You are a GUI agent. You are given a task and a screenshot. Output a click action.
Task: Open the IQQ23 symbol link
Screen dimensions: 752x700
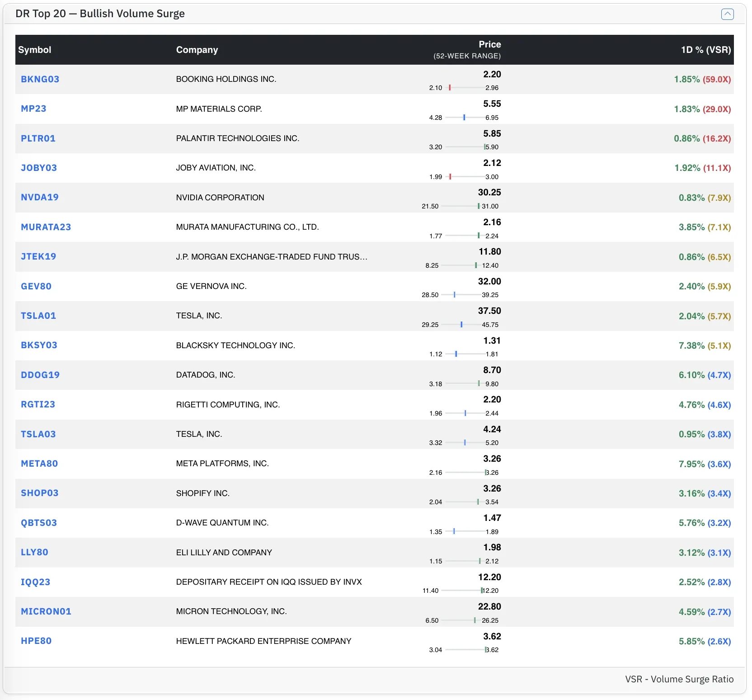[x=35, y=582]
